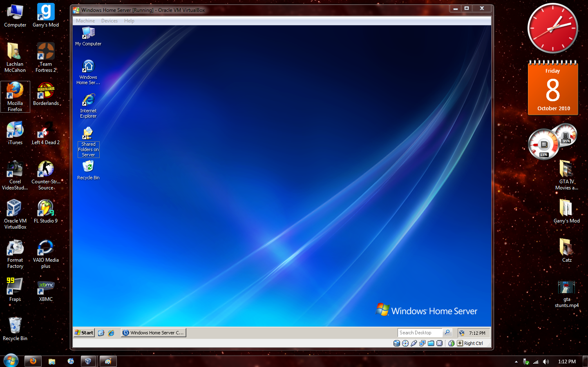Open the Windows Home Server desktop shortcut

(x=88, y=70)
